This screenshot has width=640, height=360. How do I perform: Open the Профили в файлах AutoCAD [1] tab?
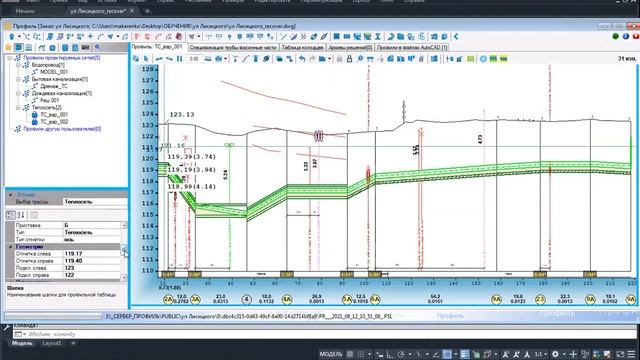point(412,48)
